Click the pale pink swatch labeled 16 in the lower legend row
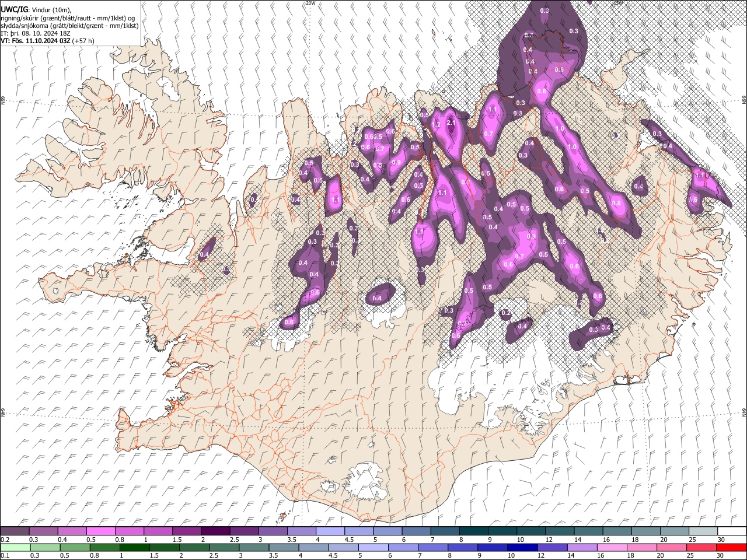This screenshot has height=560, width=747. click(612, 548)
